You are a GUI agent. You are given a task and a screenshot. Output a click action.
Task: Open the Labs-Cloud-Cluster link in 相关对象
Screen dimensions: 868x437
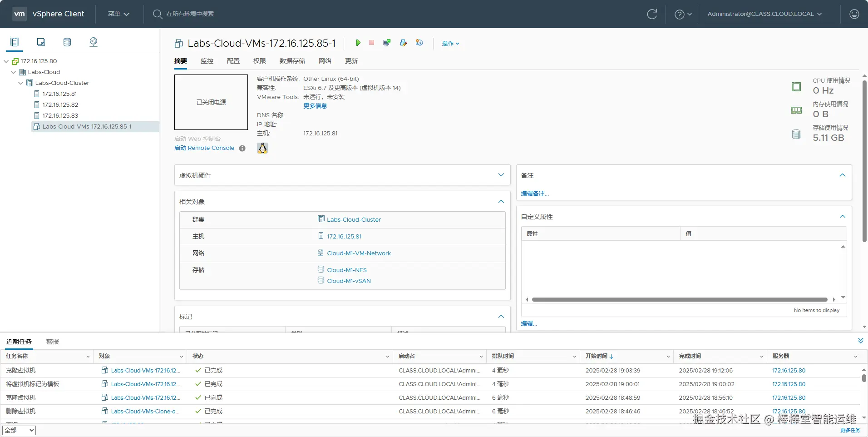(354, 219)
